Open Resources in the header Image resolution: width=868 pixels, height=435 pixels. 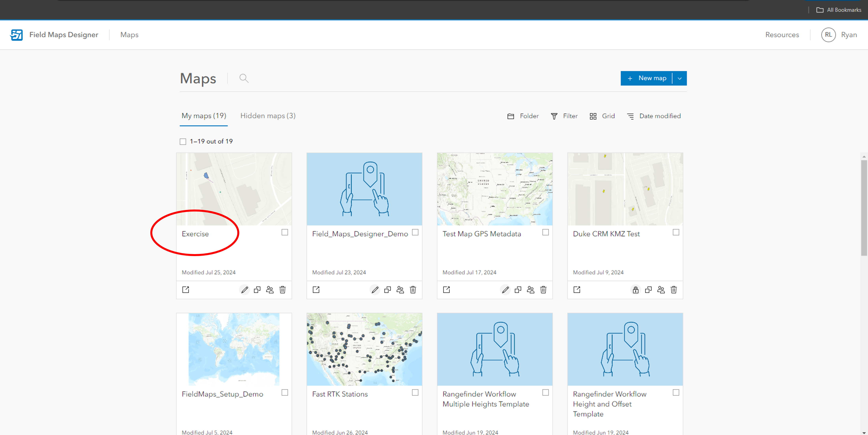[x=782, y=35]
